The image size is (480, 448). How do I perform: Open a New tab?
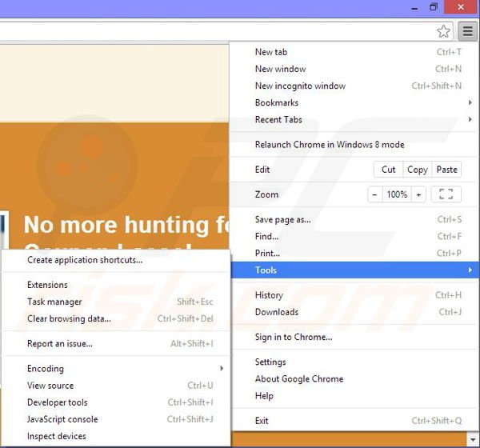tap(354, 52)
